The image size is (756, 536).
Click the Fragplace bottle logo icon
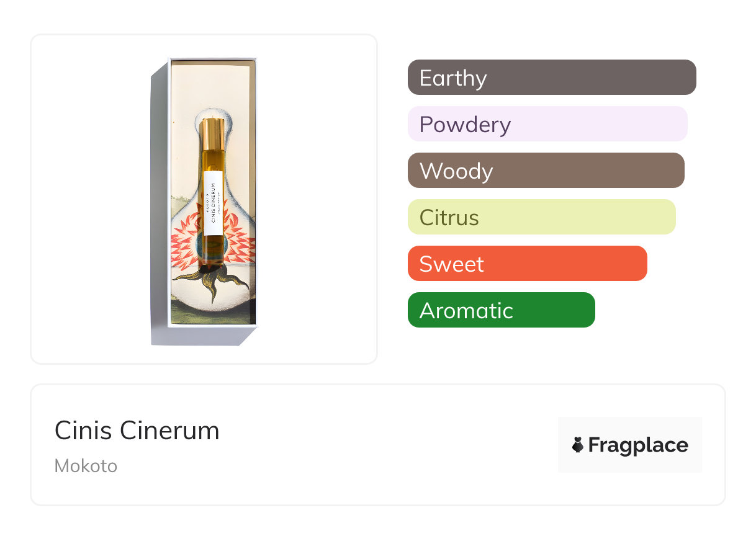(578, 445)
